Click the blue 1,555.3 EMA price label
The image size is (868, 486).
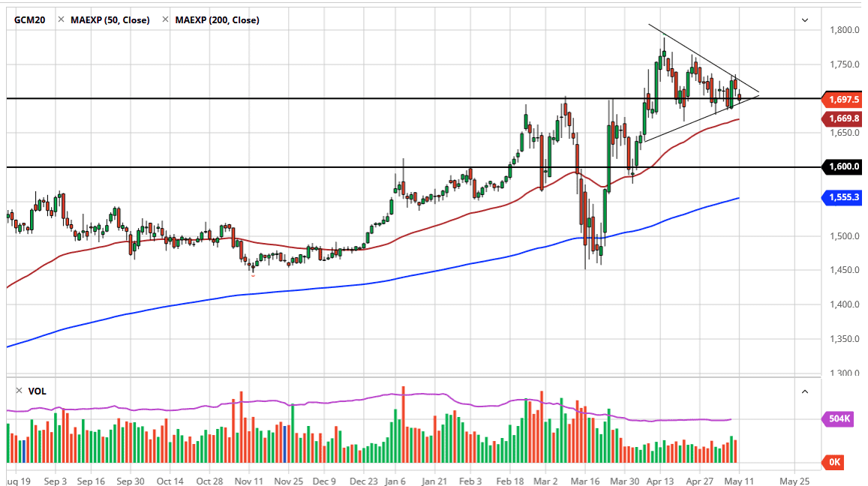[x=843, y=197]
